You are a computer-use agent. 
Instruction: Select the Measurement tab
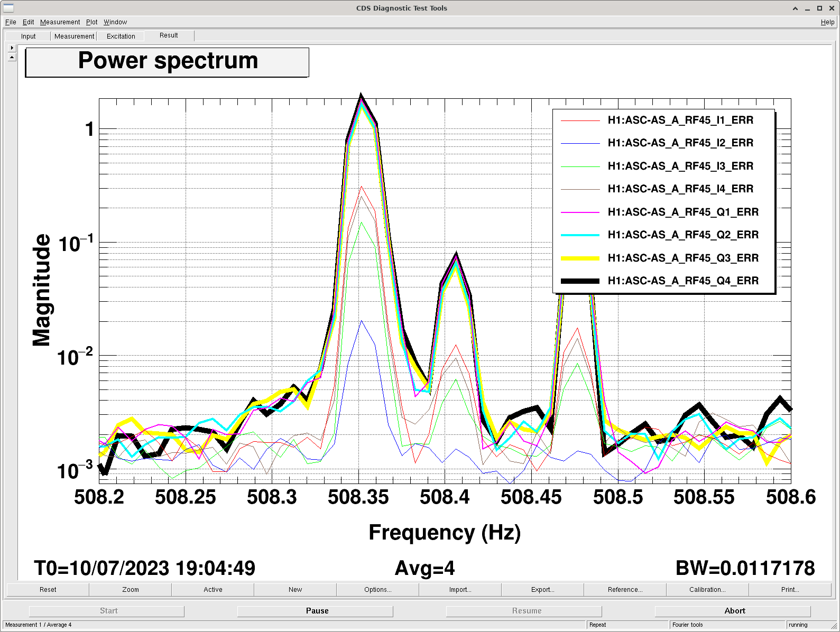coord(74,36)
